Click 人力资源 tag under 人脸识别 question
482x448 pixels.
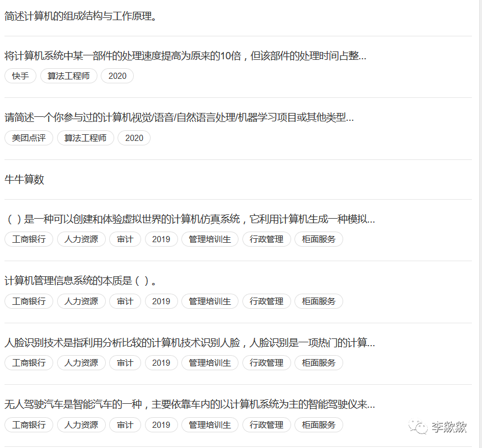point(81,362)
